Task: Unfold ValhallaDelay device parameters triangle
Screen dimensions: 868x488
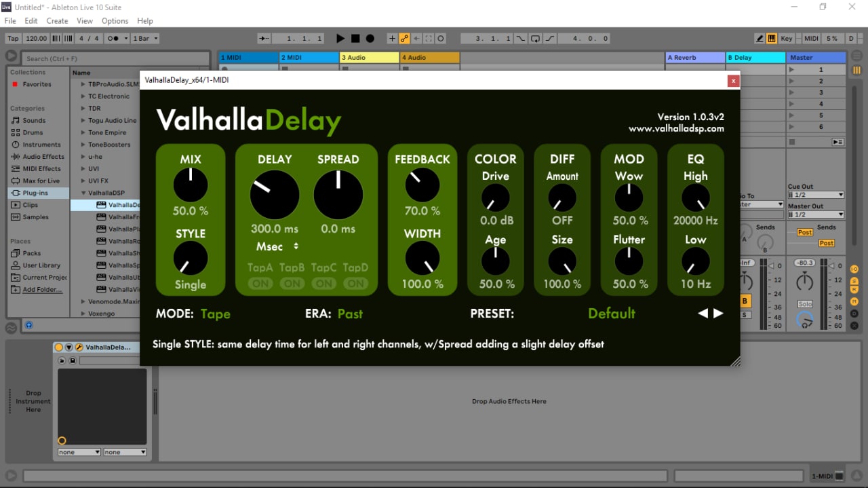Action: (x=68, y=347)
